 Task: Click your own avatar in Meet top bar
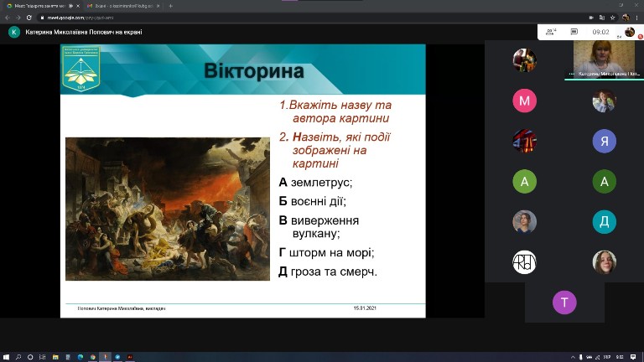(x=629, y=32)
